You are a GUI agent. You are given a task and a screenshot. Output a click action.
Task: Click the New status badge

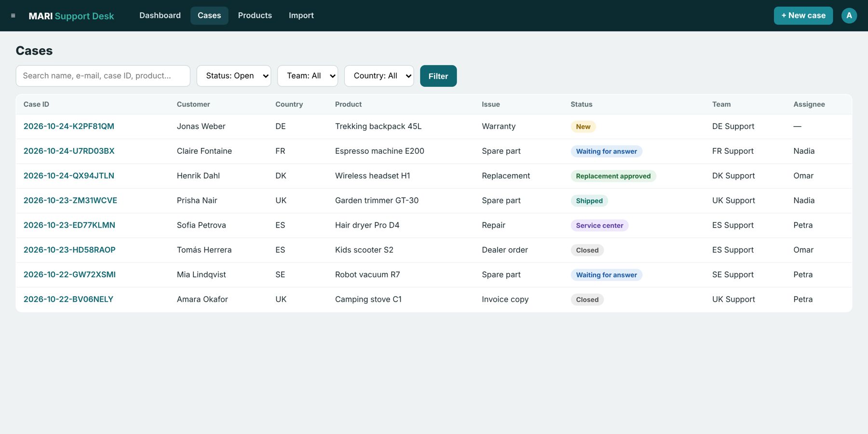pyautogui.click(x=583, y=126)
